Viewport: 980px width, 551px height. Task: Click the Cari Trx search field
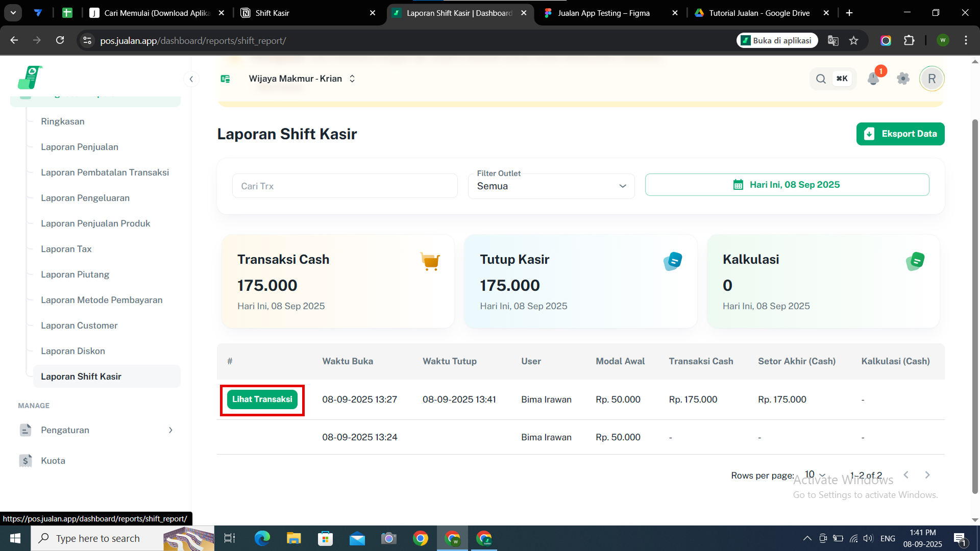(345, 186)
